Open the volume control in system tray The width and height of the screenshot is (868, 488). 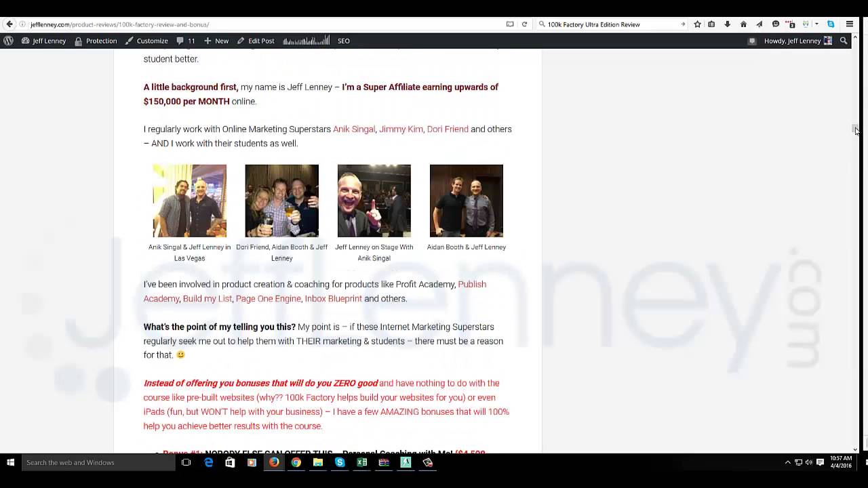click(x=809, y=462)
